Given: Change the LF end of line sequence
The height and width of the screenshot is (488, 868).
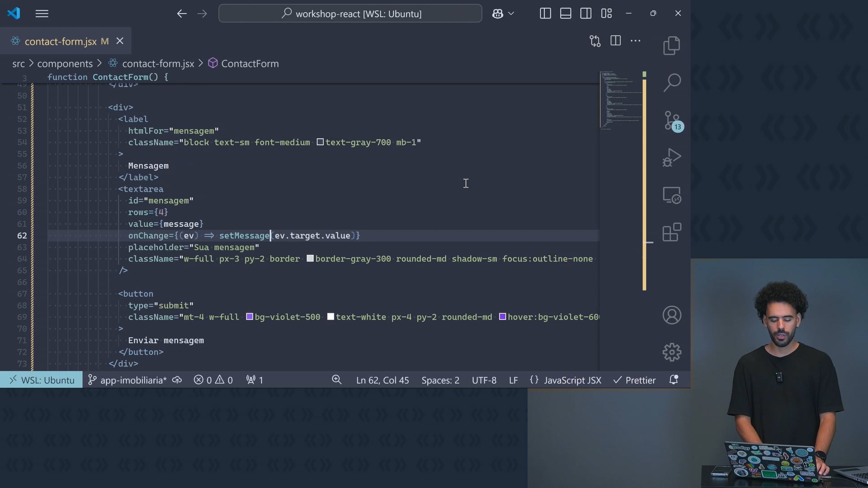Looking at the screenshot, I should pos(513,380).
